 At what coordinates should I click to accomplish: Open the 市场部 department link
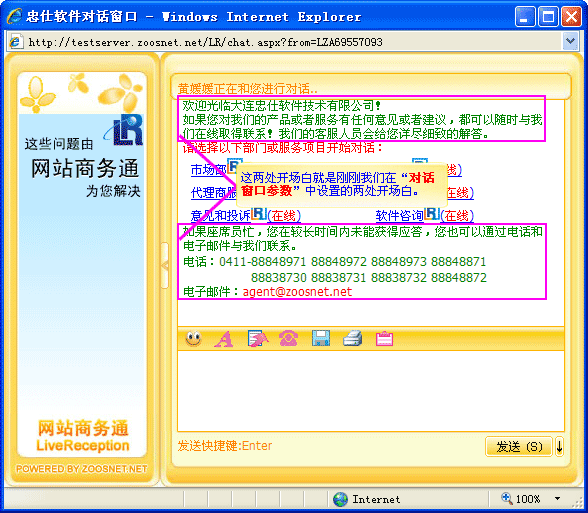point(209,170)
